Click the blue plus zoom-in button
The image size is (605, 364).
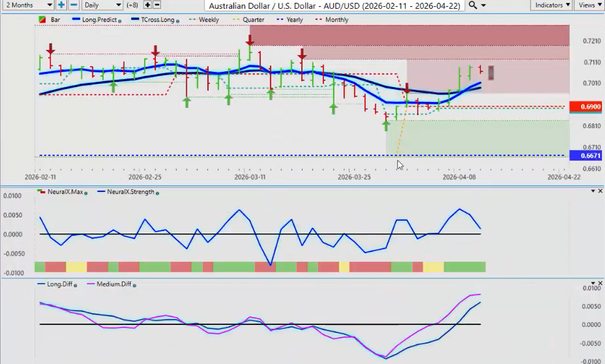[61, 5]
